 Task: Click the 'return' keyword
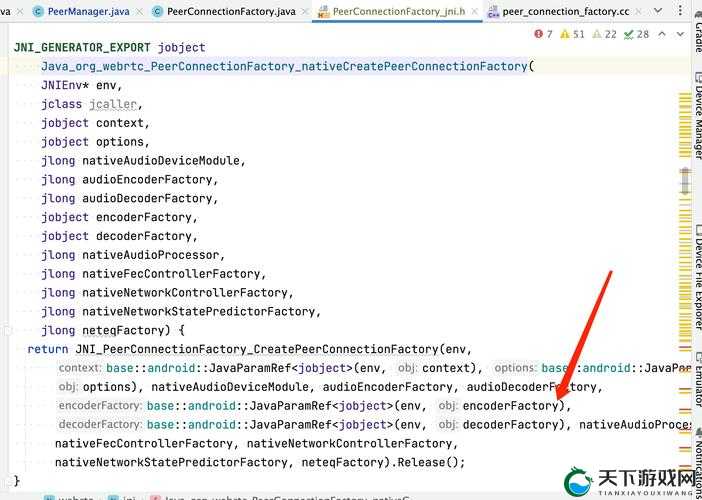(47, 349)
